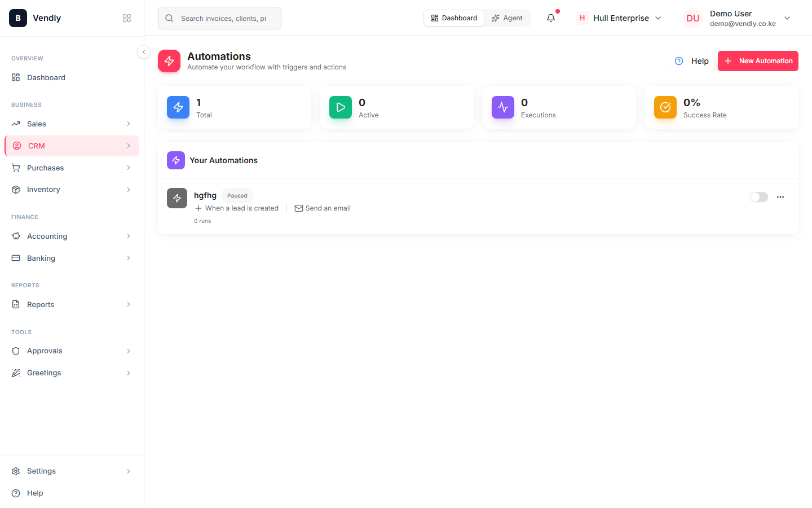The image size is (812, 508).
Task: Expand the Greetings menu chevron
Action: (x=129, y=373)
